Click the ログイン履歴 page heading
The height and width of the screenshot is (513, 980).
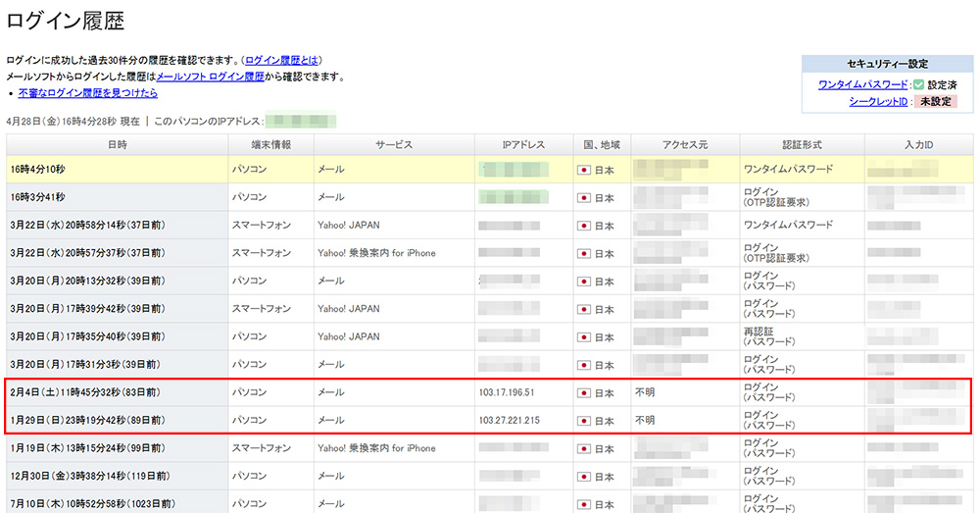pos(66,21)
